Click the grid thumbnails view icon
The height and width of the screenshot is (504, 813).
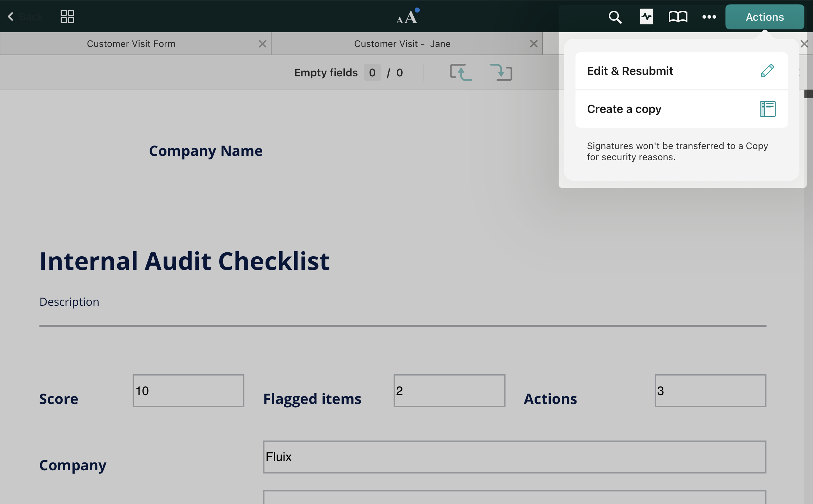pos(67,16)
